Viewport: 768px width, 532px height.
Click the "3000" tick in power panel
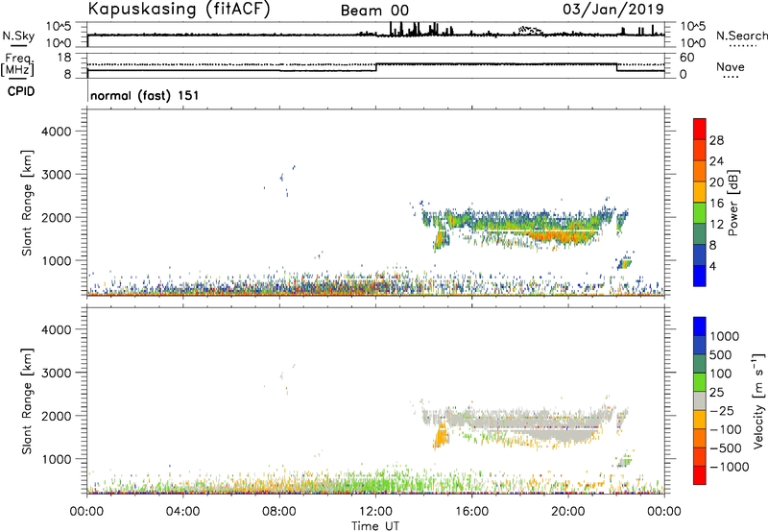pos(56,175)
